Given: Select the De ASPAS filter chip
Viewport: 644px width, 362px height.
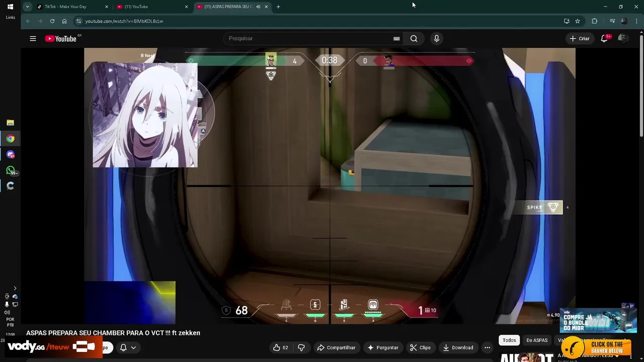Looking at the screenshot, I should coord(537,340).
